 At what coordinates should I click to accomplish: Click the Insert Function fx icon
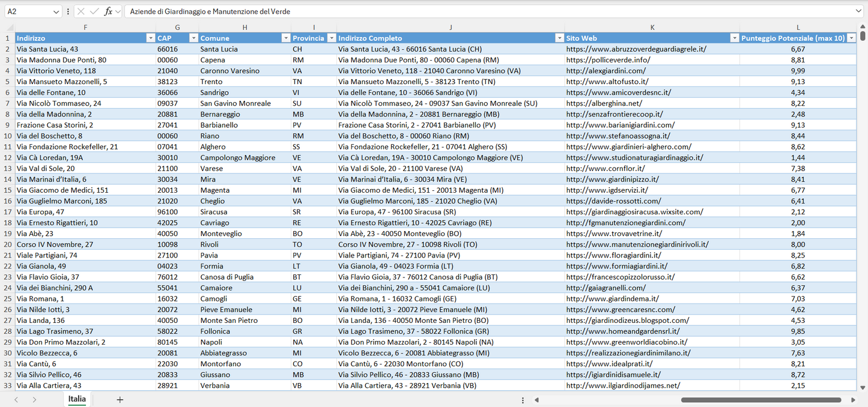click(x=108, y=11)
